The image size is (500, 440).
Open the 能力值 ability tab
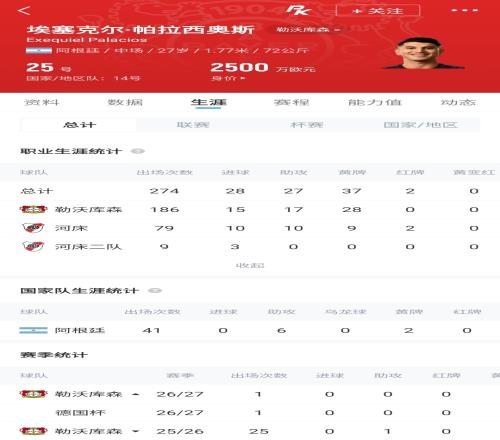point(375,102)
